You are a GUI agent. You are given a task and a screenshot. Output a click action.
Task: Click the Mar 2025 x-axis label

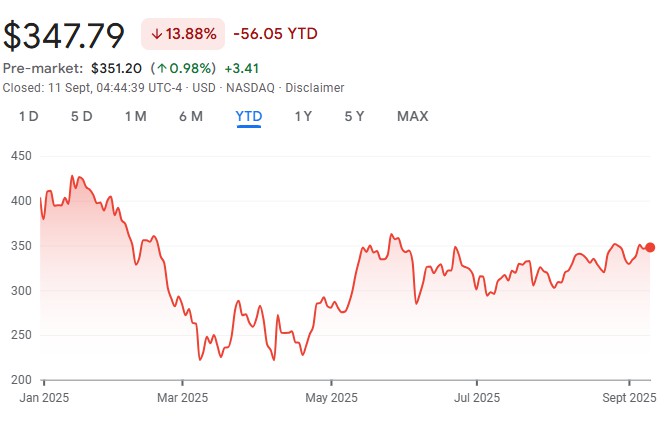182,397
